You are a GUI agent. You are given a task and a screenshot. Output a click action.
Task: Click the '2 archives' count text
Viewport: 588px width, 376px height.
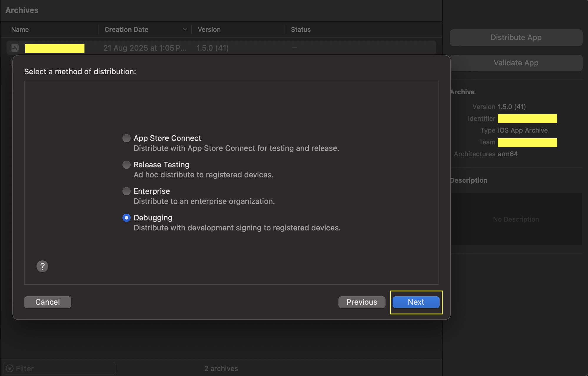[221, 368]
